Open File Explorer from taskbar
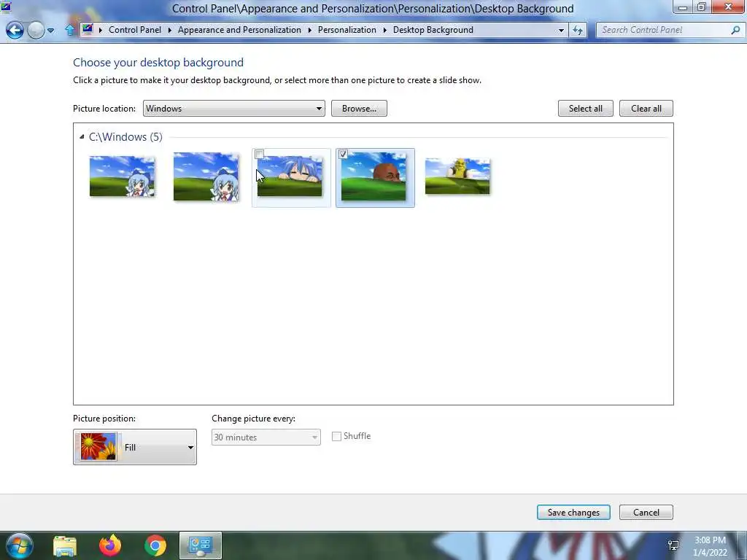The image size is (747, 560). [65, 546]
